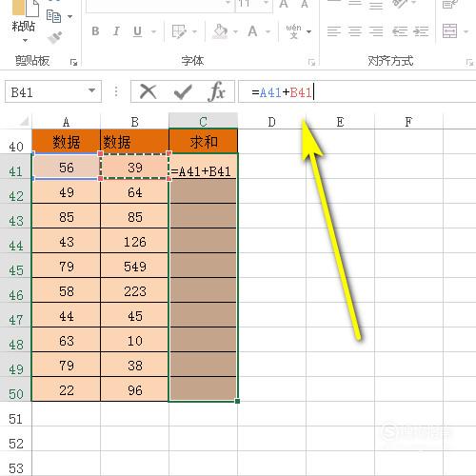This screenshot has height=476, width=476.
Task: Click the text orientation icon
Action: point(400,4)
